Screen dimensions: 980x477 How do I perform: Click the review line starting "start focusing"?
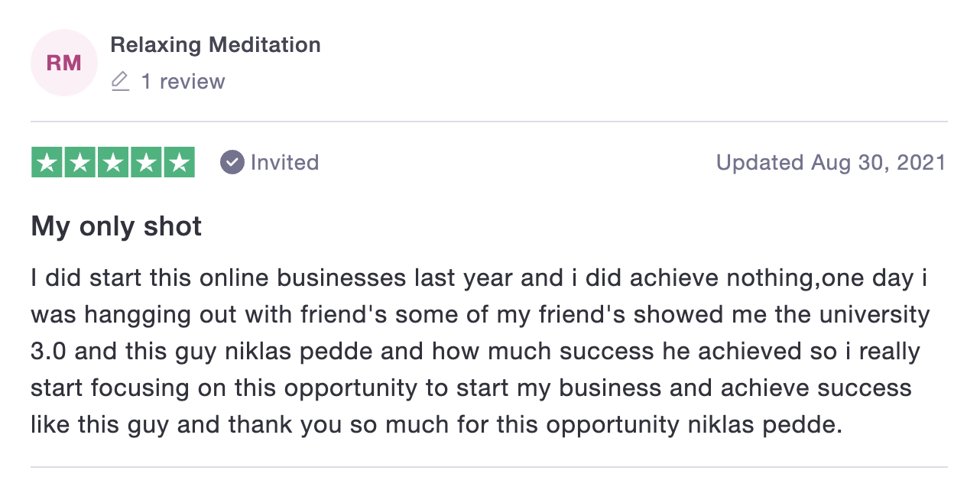[471, 388]
